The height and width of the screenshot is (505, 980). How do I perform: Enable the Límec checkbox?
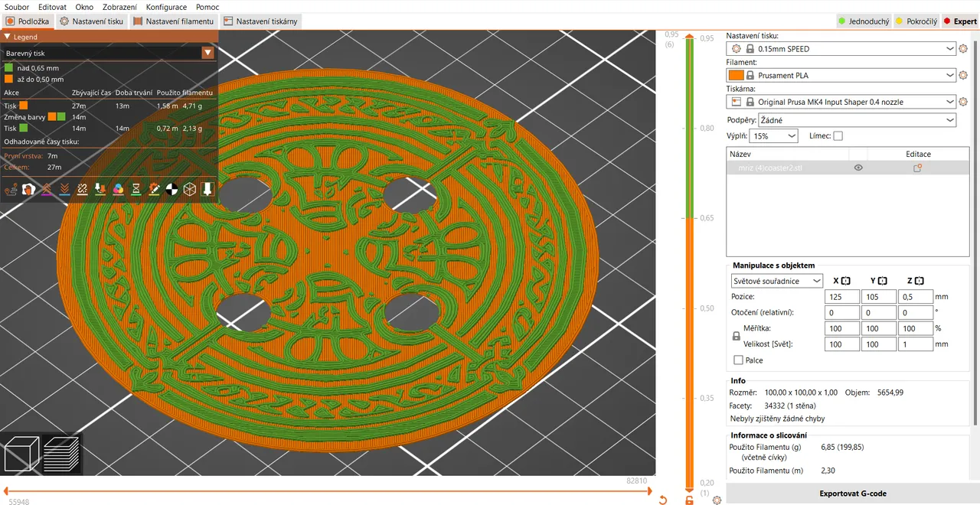tap(838, 135)
